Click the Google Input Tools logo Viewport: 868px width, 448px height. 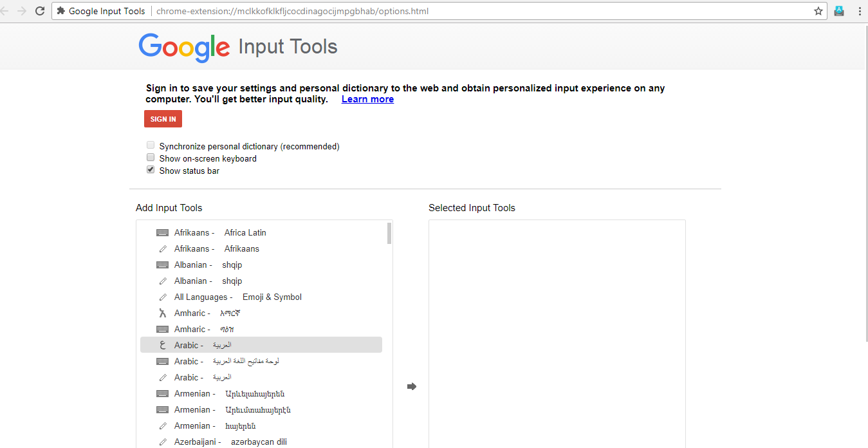(x=238, y=47)
